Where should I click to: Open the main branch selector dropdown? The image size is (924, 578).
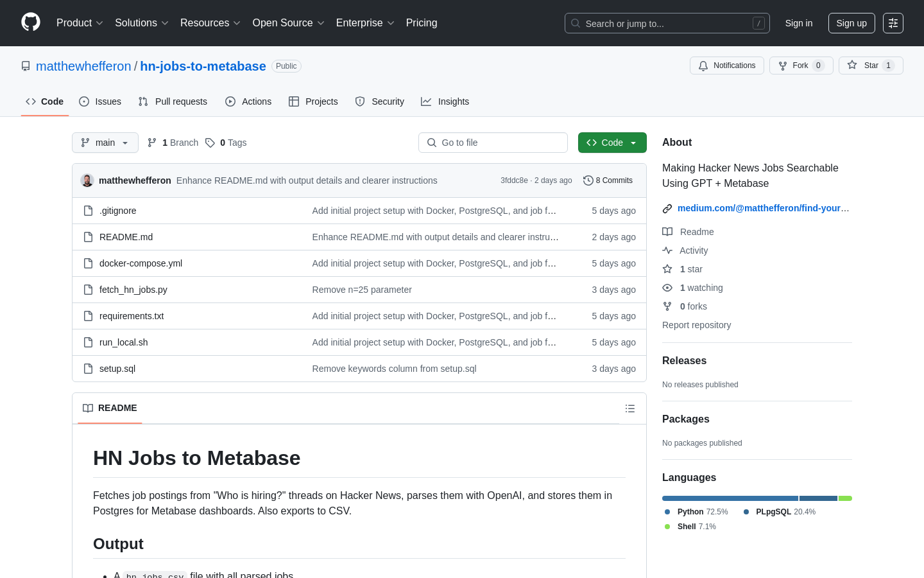point(105,143)
